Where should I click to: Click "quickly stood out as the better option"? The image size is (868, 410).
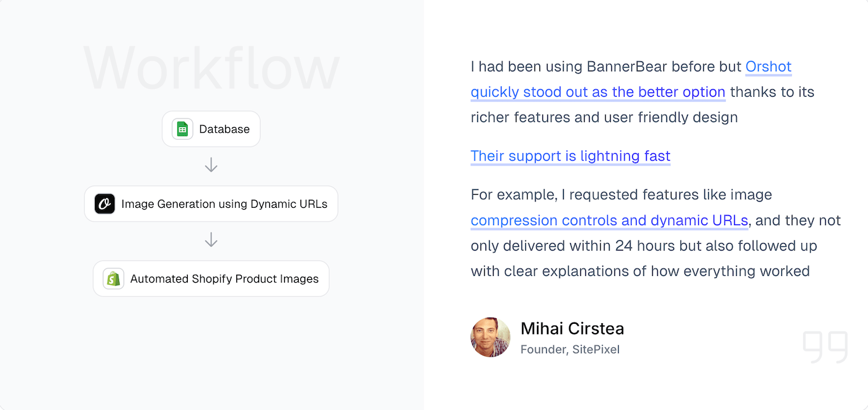[598, 92]
